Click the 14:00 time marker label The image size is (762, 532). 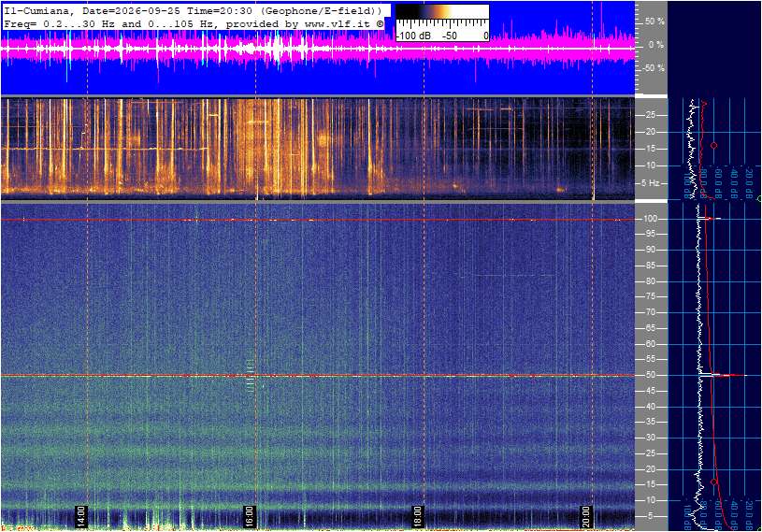[x=80, y=516]
